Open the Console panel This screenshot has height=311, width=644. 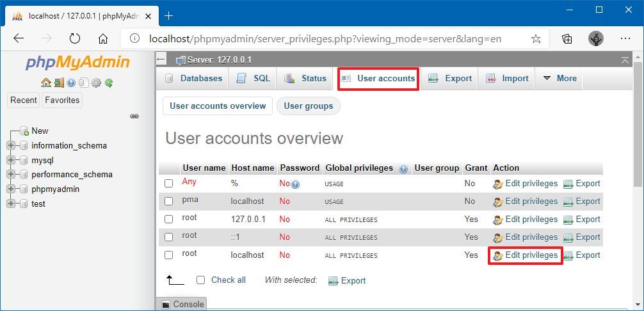183,304
